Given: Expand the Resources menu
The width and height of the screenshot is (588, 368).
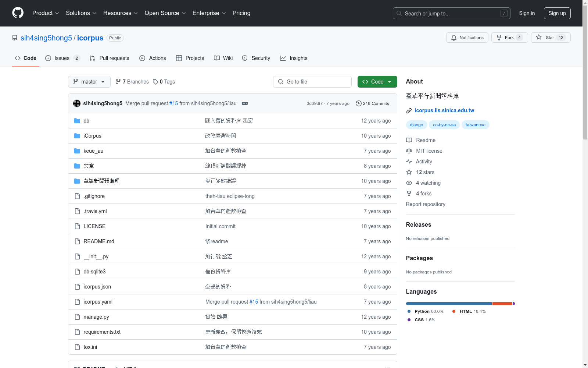Looking at the screenshot, I should 121,13.
